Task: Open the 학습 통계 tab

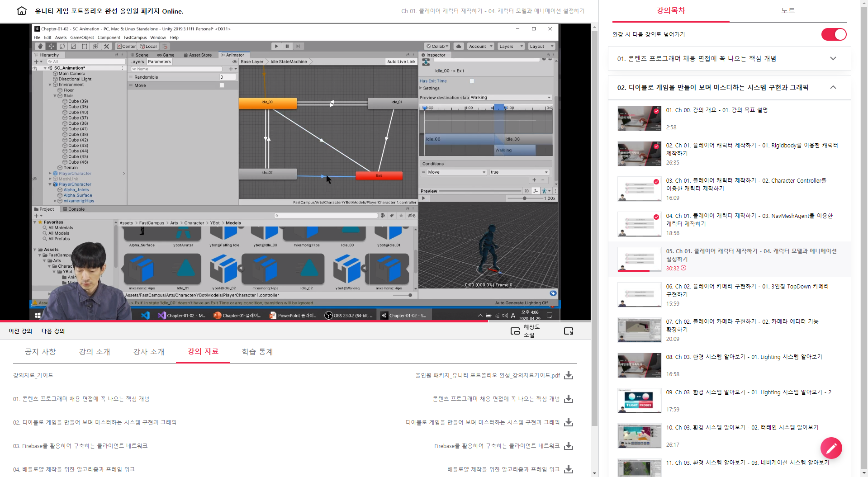Action: tap(257, 352)
